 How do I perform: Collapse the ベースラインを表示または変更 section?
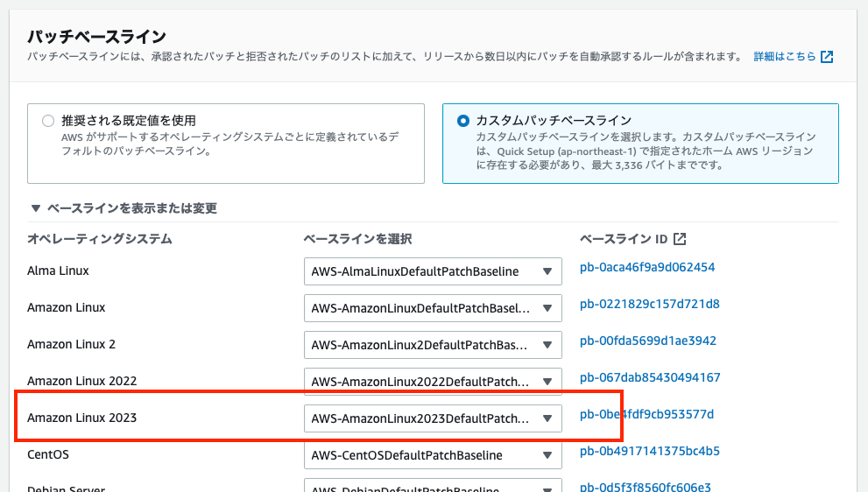[124, 208]
